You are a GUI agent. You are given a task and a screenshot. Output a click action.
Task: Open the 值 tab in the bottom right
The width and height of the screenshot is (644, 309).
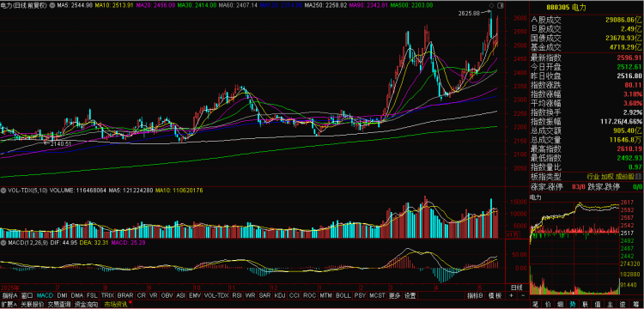tap(598, 304)
